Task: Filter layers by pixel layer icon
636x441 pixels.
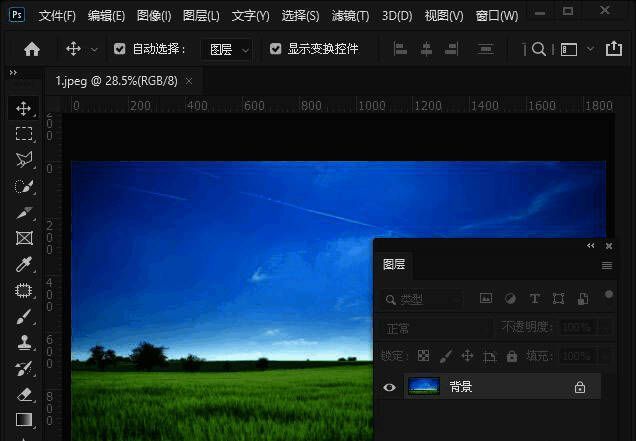Action: click(486, 299)
